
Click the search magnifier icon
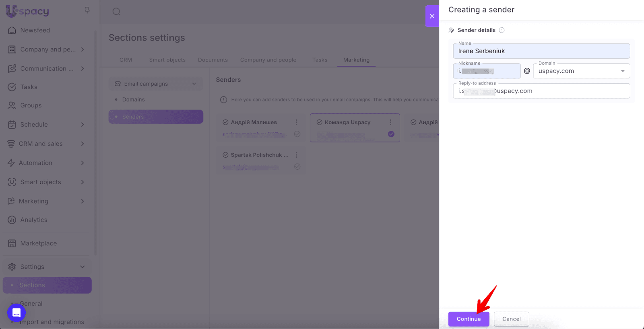[116, 12]
